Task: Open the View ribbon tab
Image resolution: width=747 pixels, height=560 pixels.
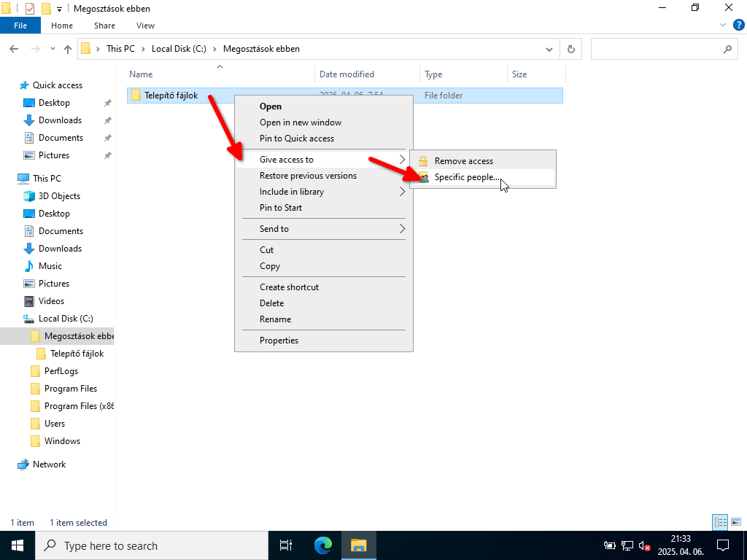Action: tap(145, 26)
